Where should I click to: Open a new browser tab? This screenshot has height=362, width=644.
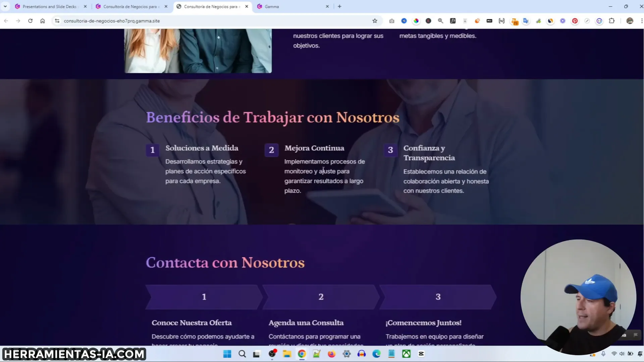(339, 6)
